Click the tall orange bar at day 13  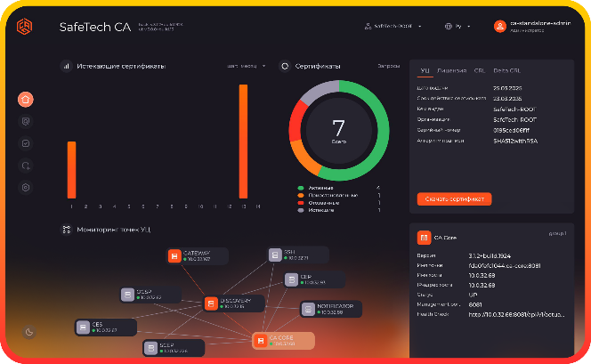[244, 142]
